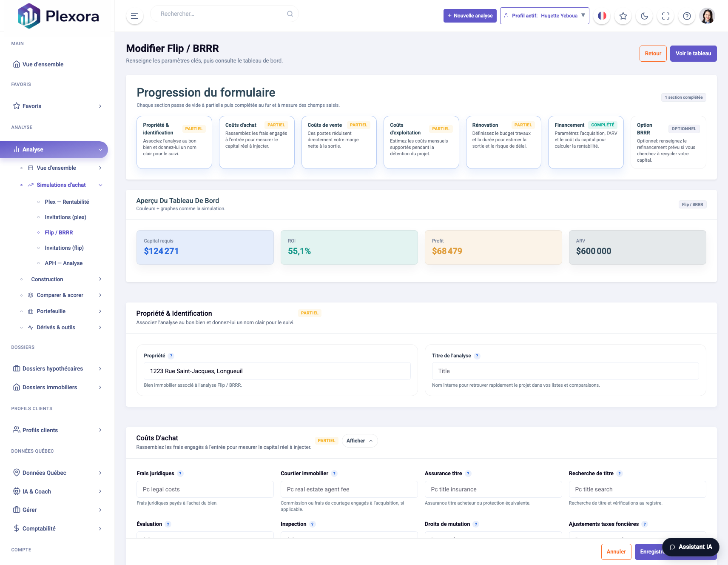Click the help tooltip icon beside Propriété

pyautogui.click(x=171, y=356)
